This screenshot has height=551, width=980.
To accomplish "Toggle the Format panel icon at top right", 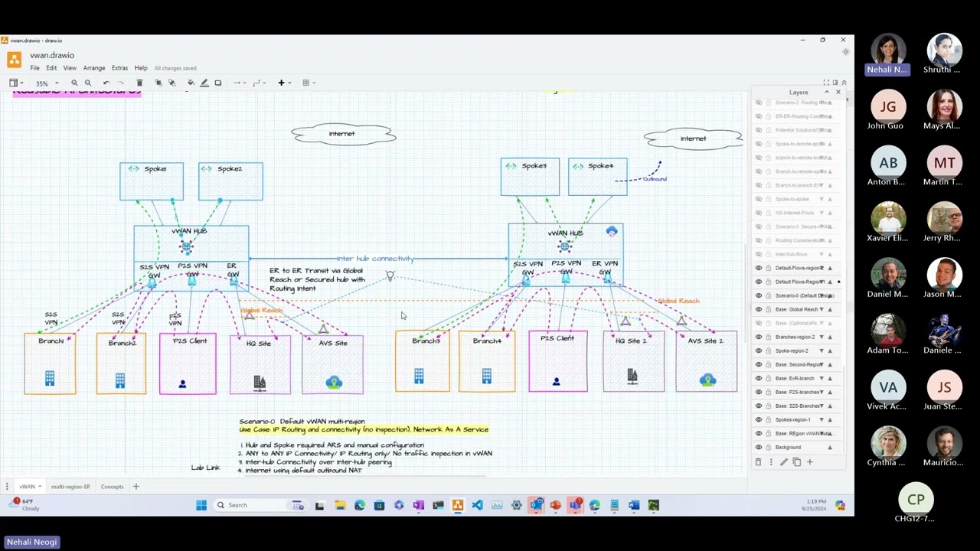I will pos(835,83).
